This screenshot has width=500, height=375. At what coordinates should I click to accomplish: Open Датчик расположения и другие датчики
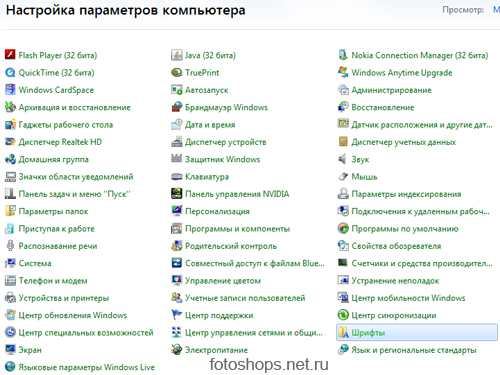point(422,124)
